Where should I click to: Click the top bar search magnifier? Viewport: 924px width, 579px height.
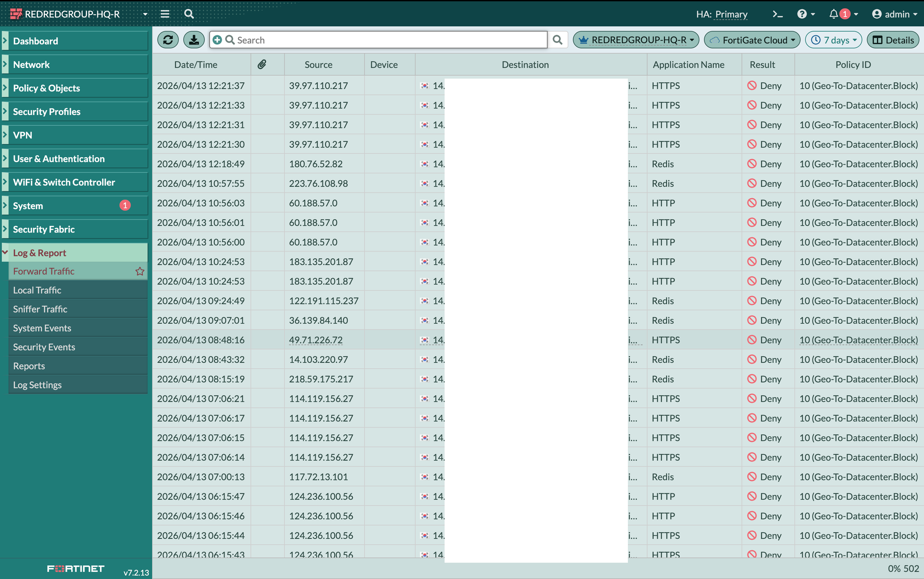[x=189, y=14]
